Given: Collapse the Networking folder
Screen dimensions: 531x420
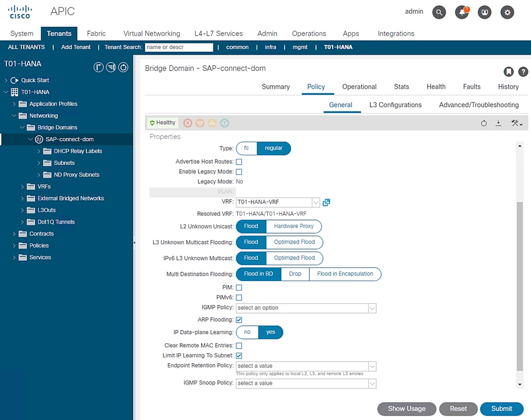Looking at the screenshot, I should click(14, 116).
